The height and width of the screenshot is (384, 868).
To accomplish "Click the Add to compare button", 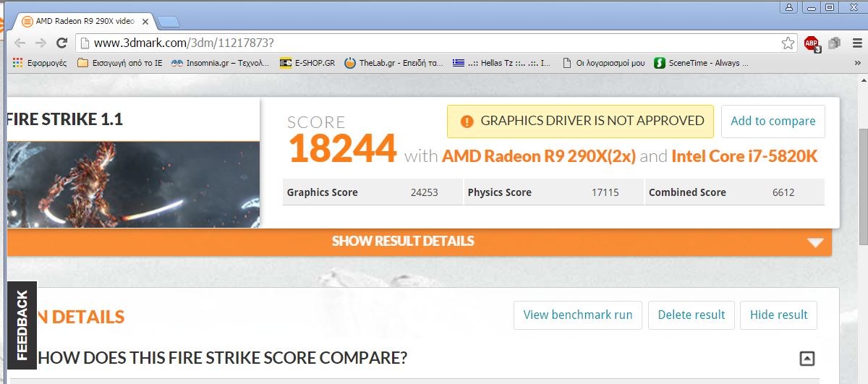I will [773, 121].
